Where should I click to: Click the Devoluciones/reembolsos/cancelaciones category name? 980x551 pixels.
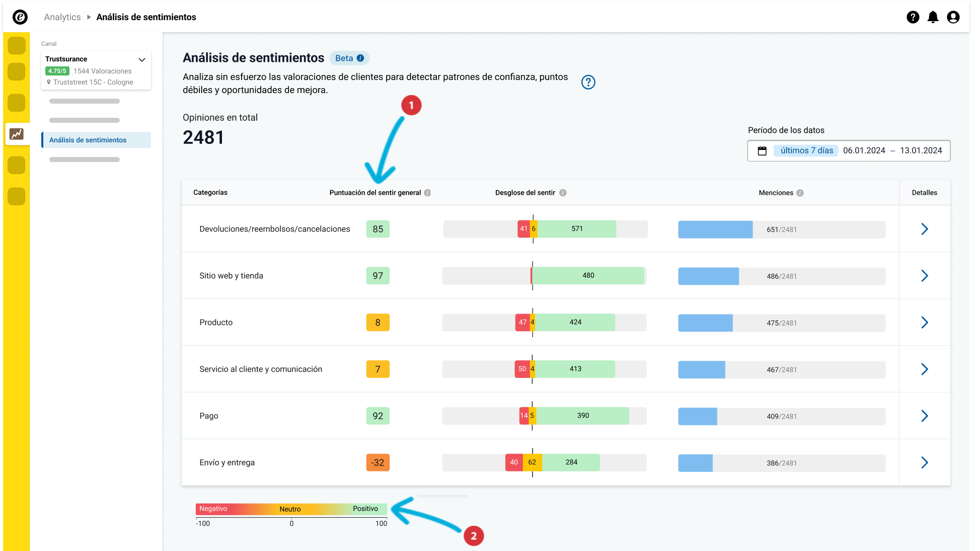pyautogui.click(x=274, y=229)
